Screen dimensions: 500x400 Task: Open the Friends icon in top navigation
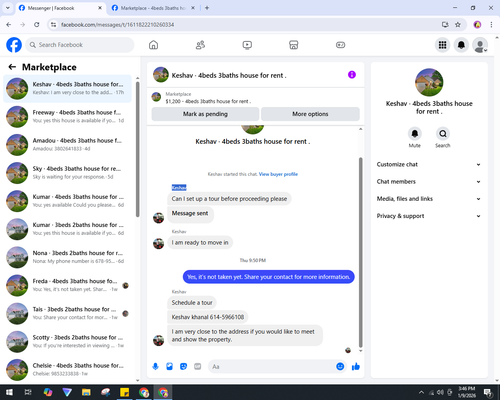point(200,45)
